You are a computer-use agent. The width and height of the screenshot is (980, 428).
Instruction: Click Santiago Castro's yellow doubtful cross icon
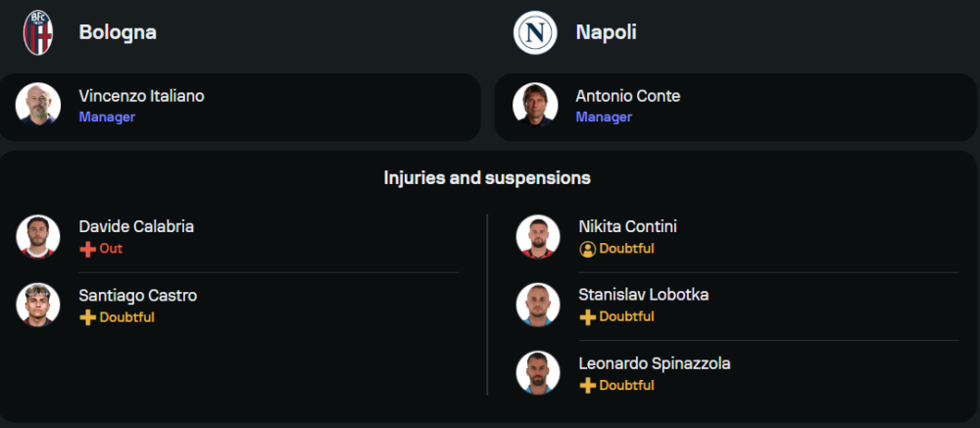88,317
